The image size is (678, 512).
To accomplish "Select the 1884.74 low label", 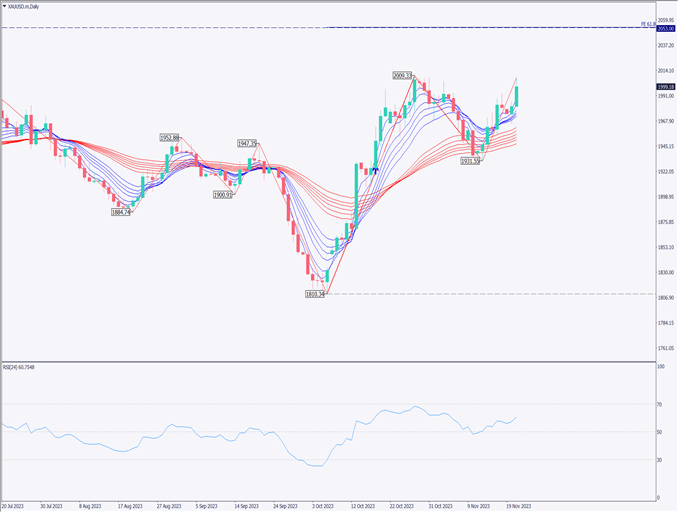I will pyautogui.click(x=122, y=211).
